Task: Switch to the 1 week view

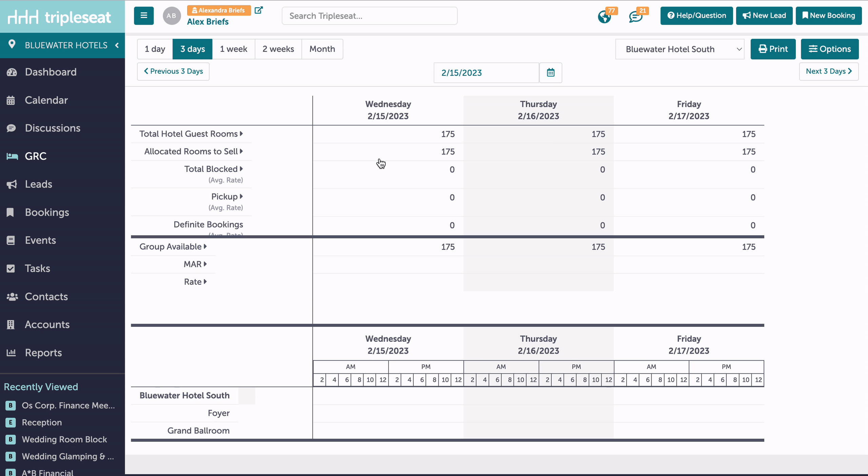Action: point(234,49)
